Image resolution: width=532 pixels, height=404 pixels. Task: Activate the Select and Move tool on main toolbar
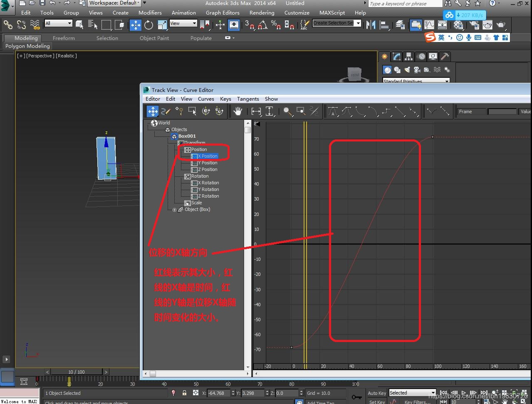tap(136, 25)
